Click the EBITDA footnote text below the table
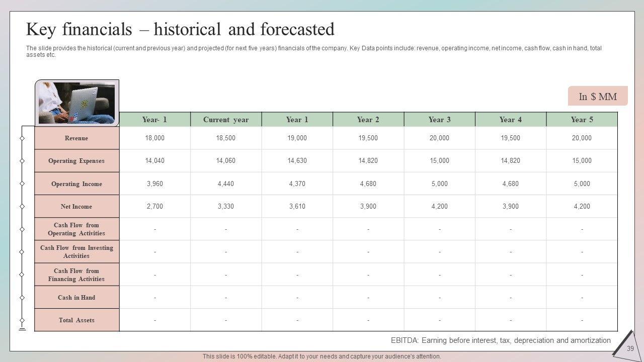Image resolution: width=644 pixels, height=362 pixels. click(x=501, y=340)
